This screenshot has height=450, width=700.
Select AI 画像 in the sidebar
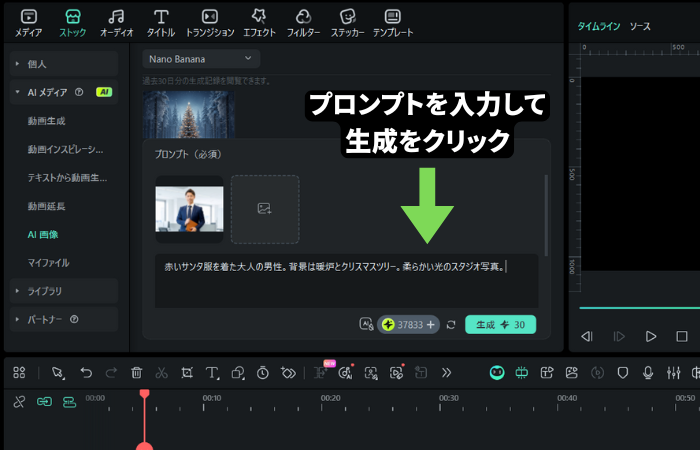point(43,234)
